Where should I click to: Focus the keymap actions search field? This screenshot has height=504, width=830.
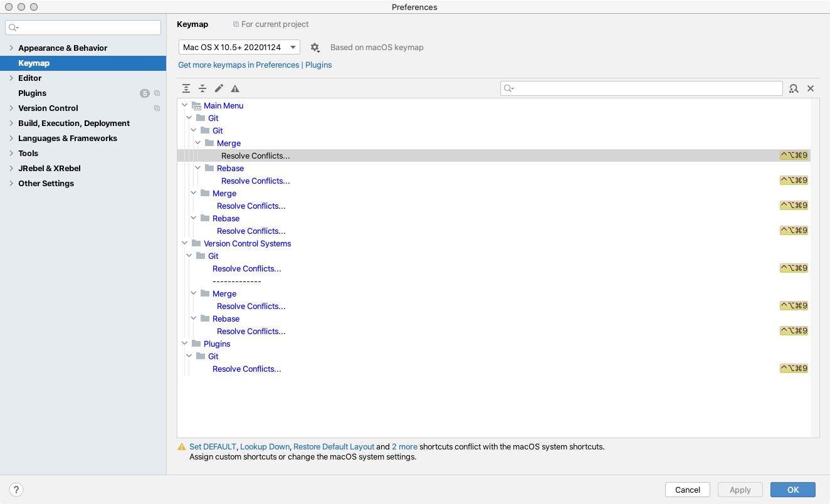point(641,88)
